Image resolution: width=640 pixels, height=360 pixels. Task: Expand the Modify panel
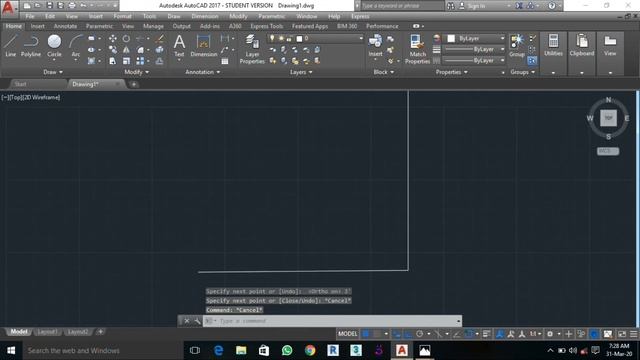[136, 72]
